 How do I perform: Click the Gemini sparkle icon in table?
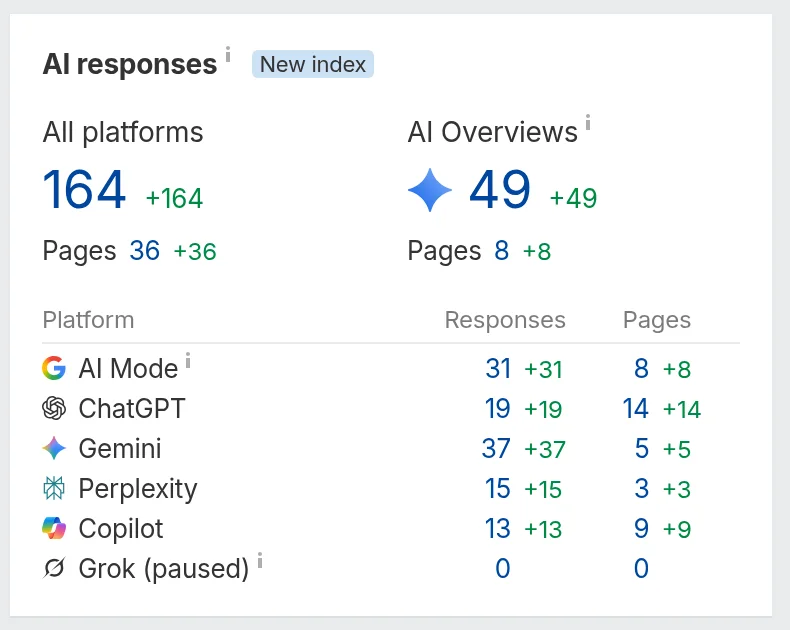tap(54, 448)
